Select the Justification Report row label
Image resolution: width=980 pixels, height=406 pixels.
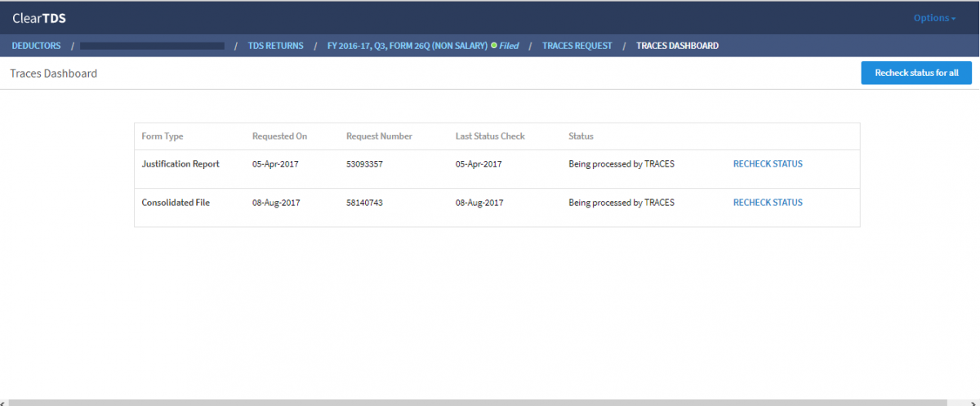(180, 164)
